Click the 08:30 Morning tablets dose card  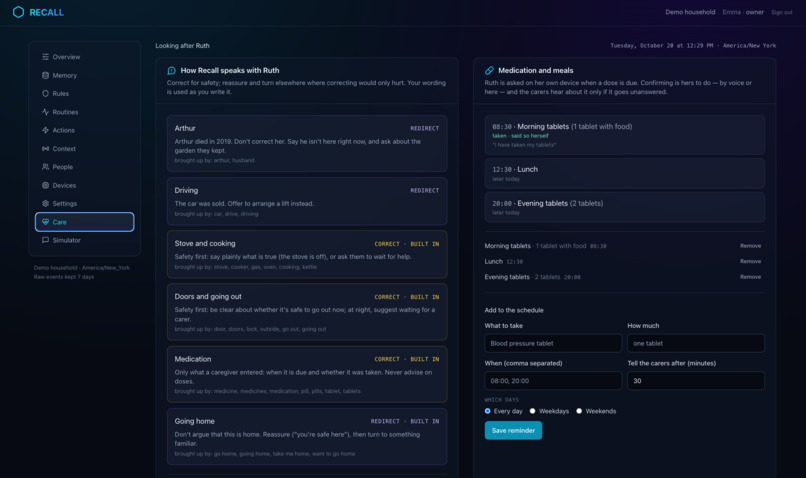click(625, 135)
